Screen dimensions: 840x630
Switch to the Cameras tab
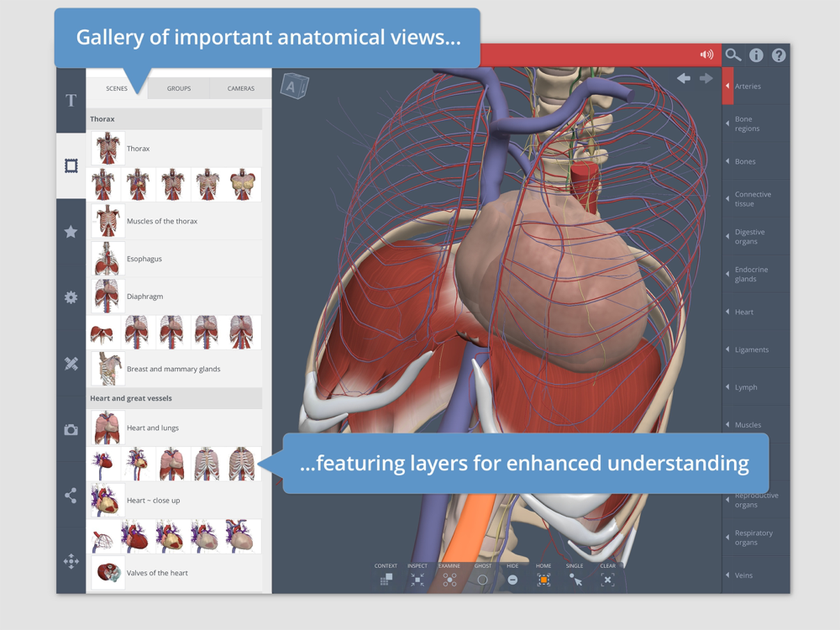click(x=240, y=88)
